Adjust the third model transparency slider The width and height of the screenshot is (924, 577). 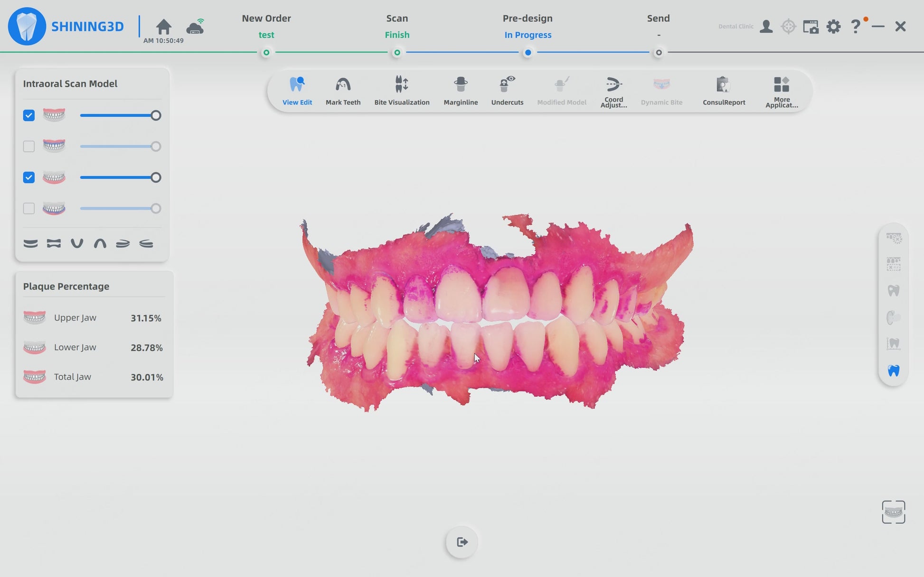point(156,177)
